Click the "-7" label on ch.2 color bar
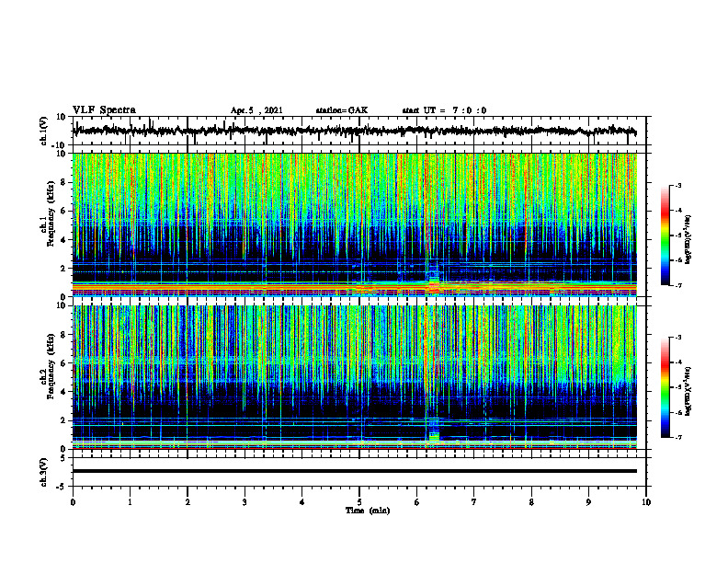The height and width of the screenshot is (563, 728). pos(677,438)
